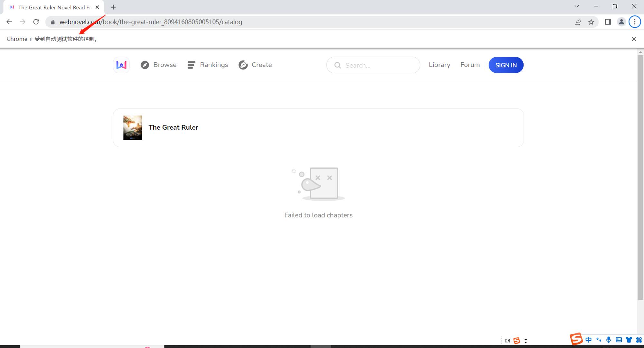Open the browser side panel
The image size is (644, 348).
point(608,22)
